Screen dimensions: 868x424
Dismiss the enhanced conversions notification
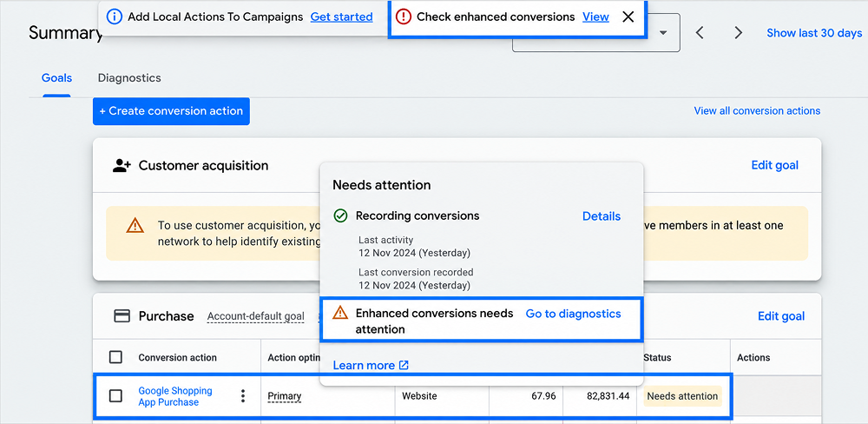coord(628,17)
